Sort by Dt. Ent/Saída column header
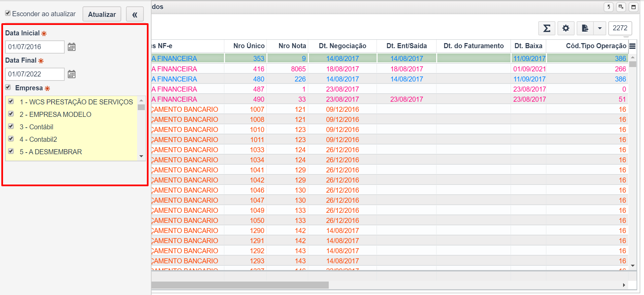 click(x=407, y=46)
